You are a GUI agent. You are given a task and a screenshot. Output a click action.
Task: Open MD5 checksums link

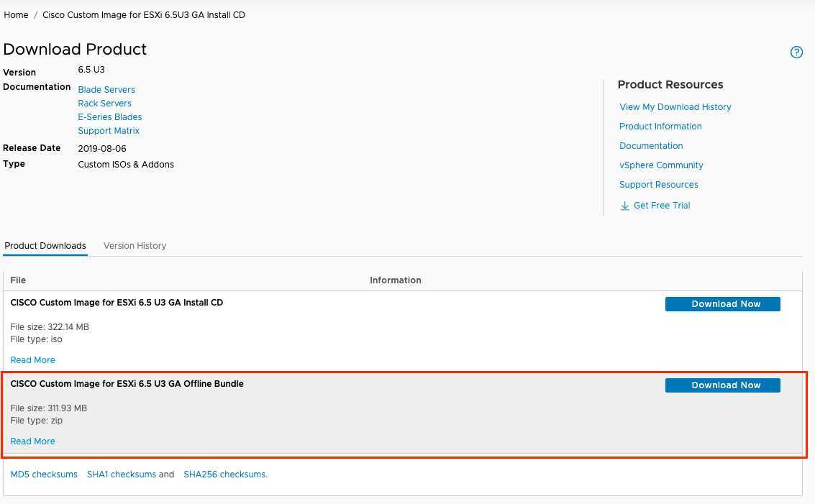click(x=44, y=475)
